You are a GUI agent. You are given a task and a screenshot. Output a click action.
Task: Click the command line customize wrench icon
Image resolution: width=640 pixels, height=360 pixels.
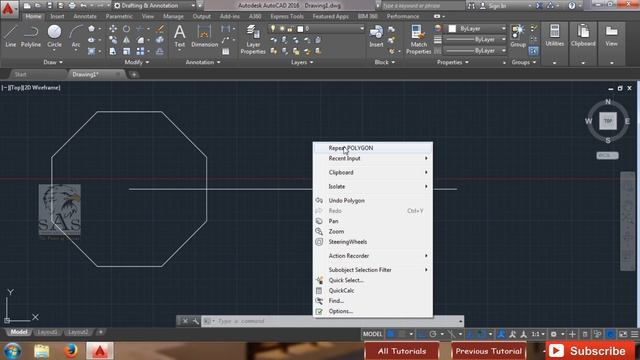coord(196,321)
